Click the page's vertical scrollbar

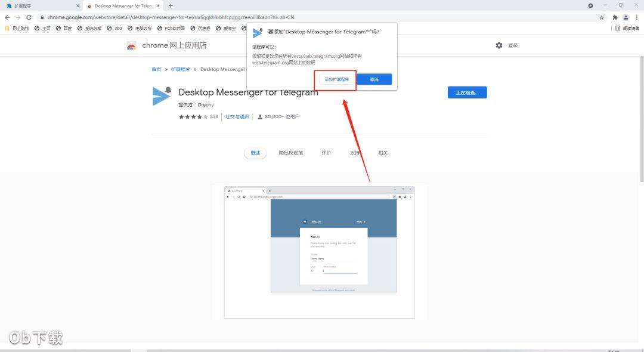[x=642, y=119]
